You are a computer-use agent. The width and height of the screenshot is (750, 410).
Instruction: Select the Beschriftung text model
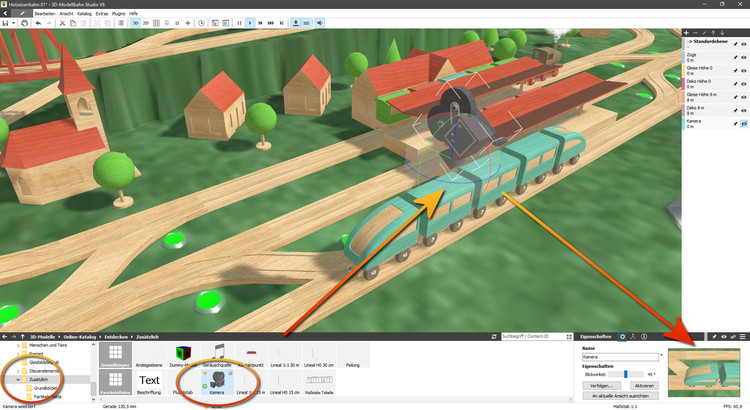[149, 382]
